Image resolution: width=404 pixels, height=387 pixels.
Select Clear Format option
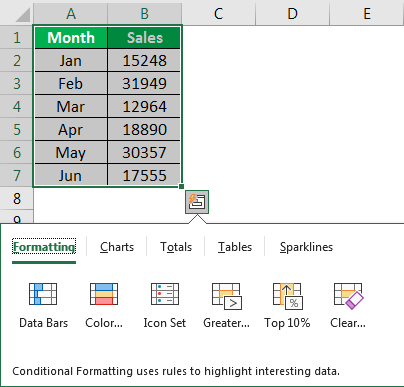click(348, 305)
